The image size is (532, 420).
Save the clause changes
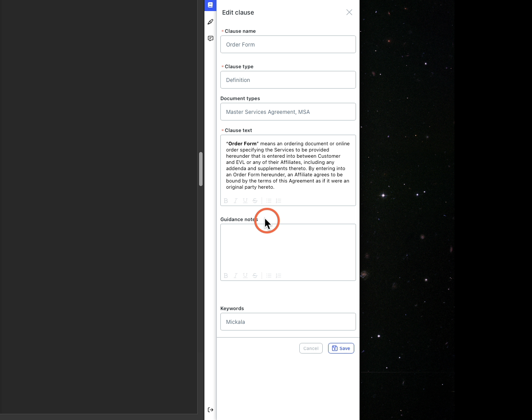pos(341,348)
